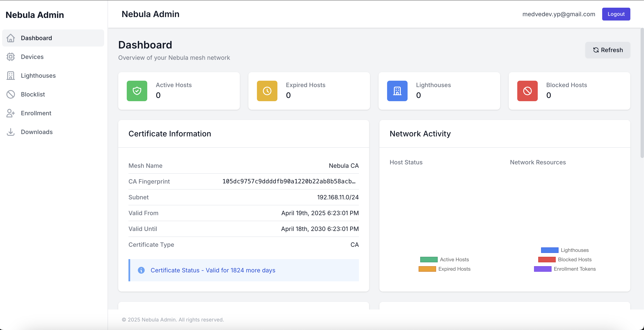
Task: Click the Blocked Hosts chart legend label
Action: pyautogui.click(x=574, y=260)
